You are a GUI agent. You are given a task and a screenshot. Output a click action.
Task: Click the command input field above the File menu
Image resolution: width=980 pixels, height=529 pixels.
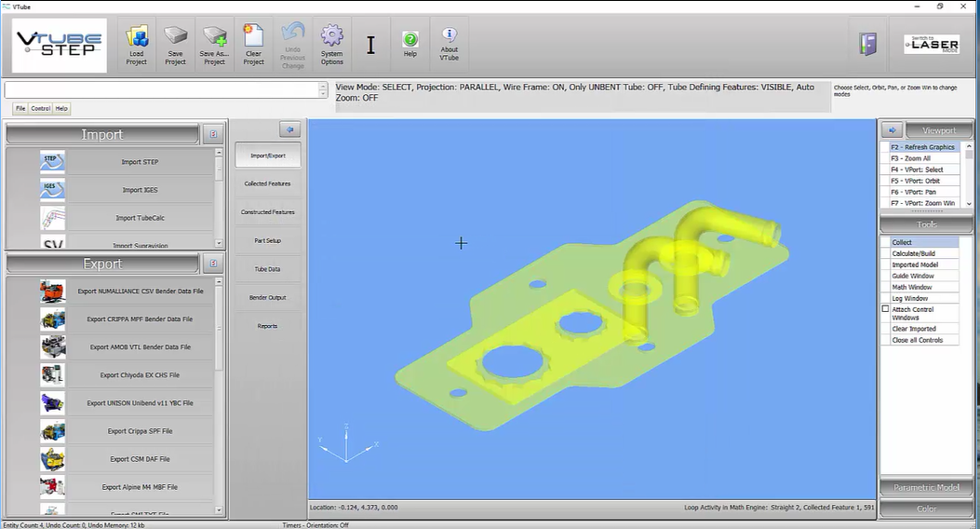(x=161, y=90)
